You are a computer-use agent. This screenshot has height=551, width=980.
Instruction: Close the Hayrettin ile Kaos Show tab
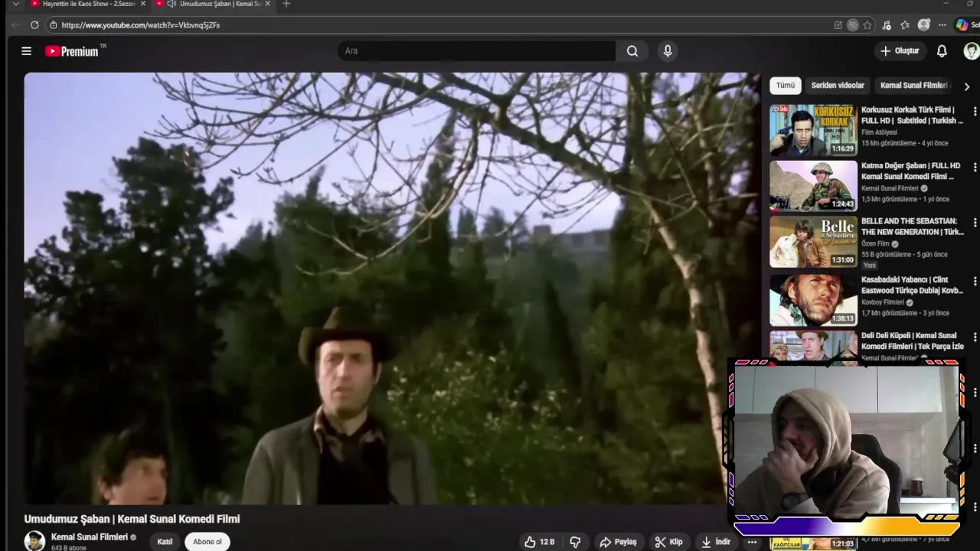pos(142,4)
